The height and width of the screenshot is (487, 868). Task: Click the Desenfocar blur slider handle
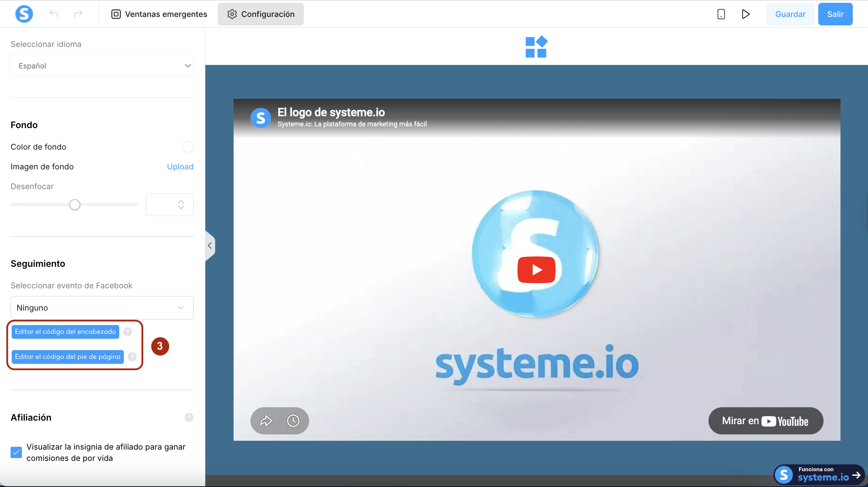[75, 205]
